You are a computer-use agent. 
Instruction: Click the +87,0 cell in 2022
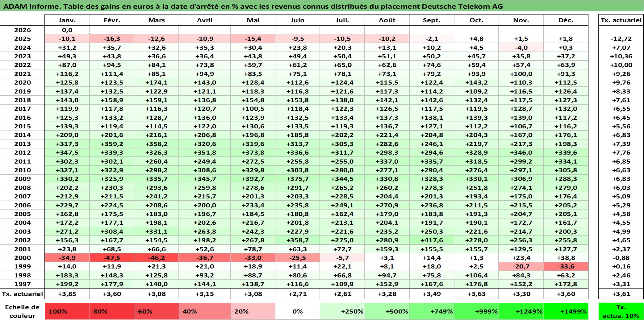coord(67,65)
